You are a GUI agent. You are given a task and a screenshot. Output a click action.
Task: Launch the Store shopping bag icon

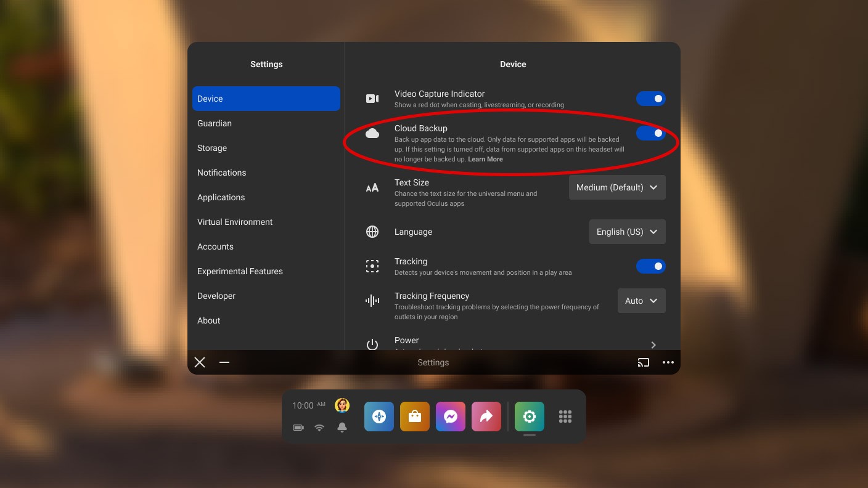[415, 417]
